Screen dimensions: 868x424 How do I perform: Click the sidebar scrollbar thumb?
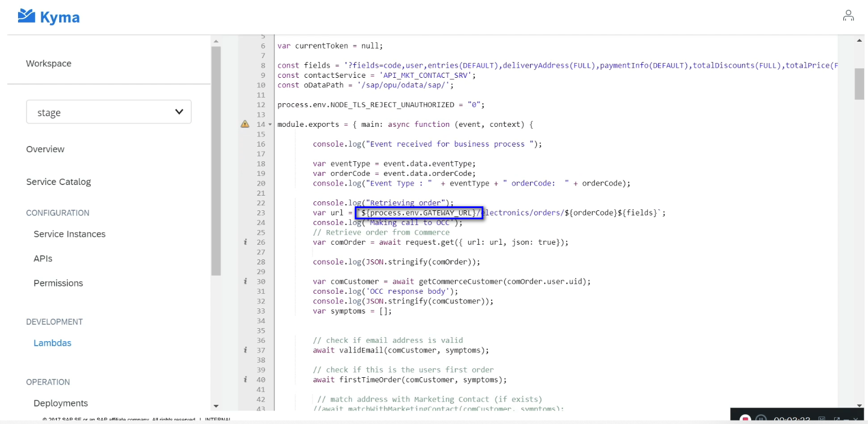coord(216,161)
